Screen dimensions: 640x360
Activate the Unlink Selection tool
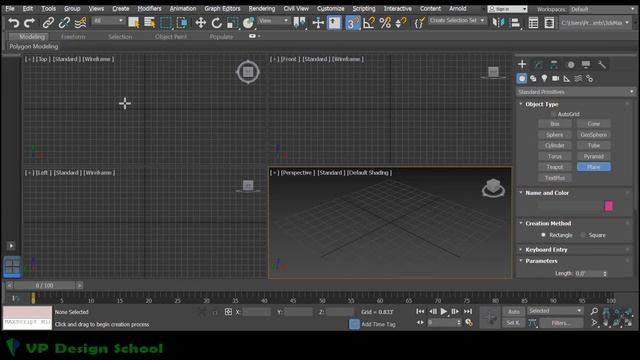[64, 23]
